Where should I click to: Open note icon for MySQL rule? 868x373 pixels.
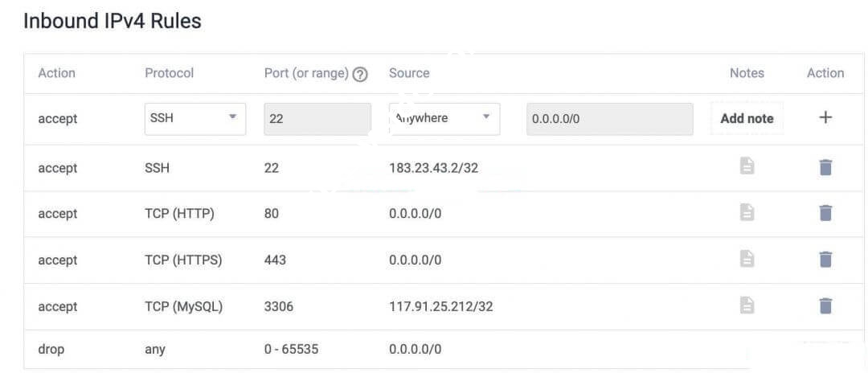pyautogui.click(x=747, y=305)
